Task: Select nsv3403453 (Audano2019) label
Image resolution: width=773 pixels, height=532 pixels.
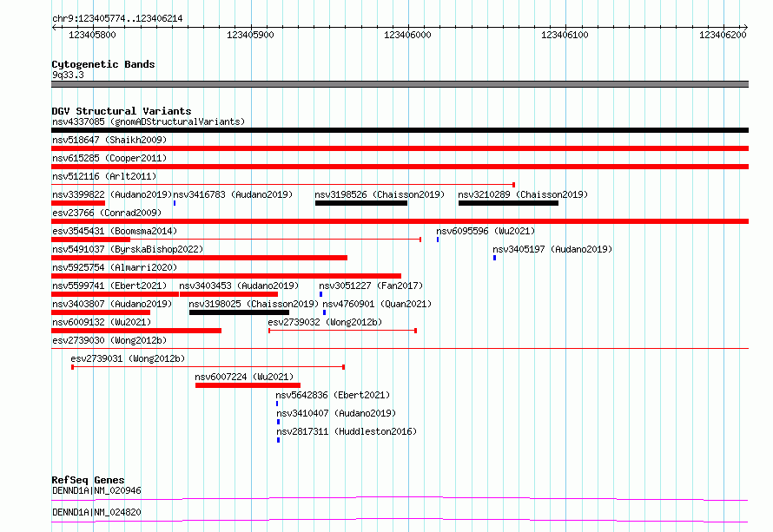Action: click(239, 286)
